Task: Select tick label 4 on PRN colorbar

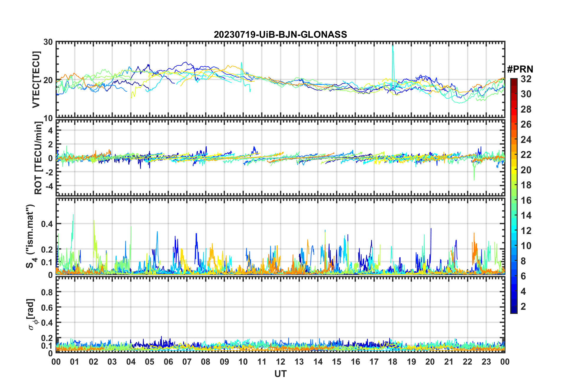Action: click(x=523, y=291)
